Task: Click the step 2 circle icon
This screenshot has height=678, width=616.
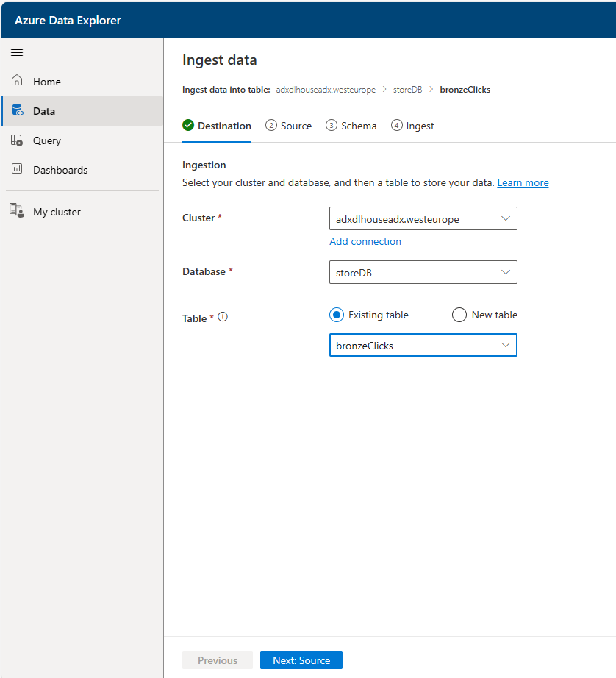Action: coord(271,126)
